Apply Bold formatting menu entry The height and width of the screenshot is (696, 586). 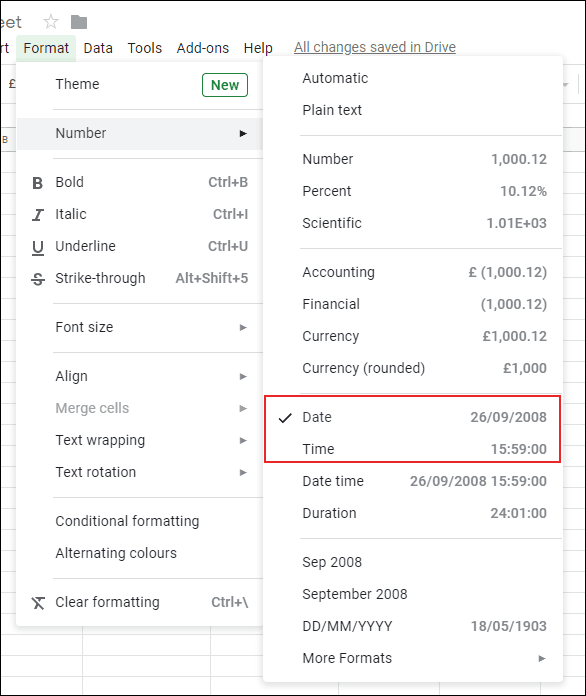[140, 182]
